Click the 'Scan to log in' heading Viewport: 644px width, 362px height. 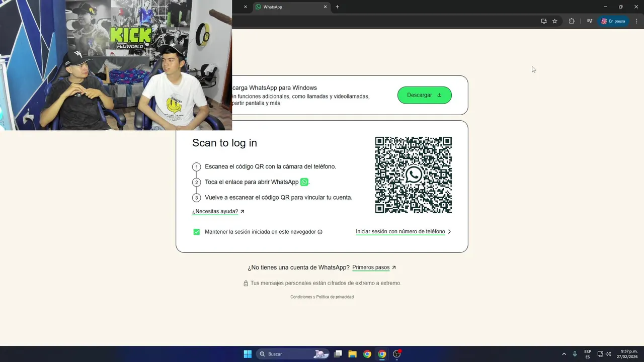click(x=224, y=143)
